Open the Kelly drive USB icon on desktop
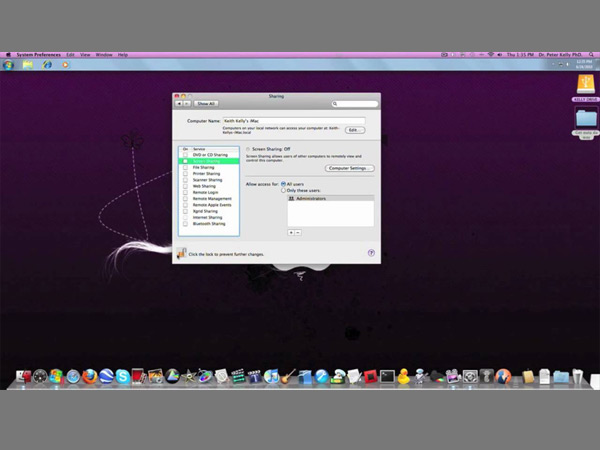 (586, 84)
